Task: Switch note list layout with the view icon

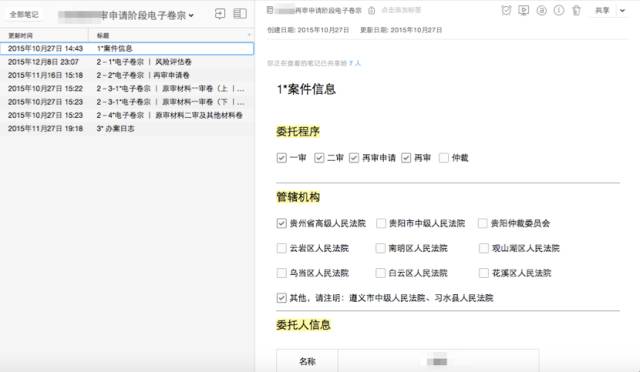Action: 240,14
